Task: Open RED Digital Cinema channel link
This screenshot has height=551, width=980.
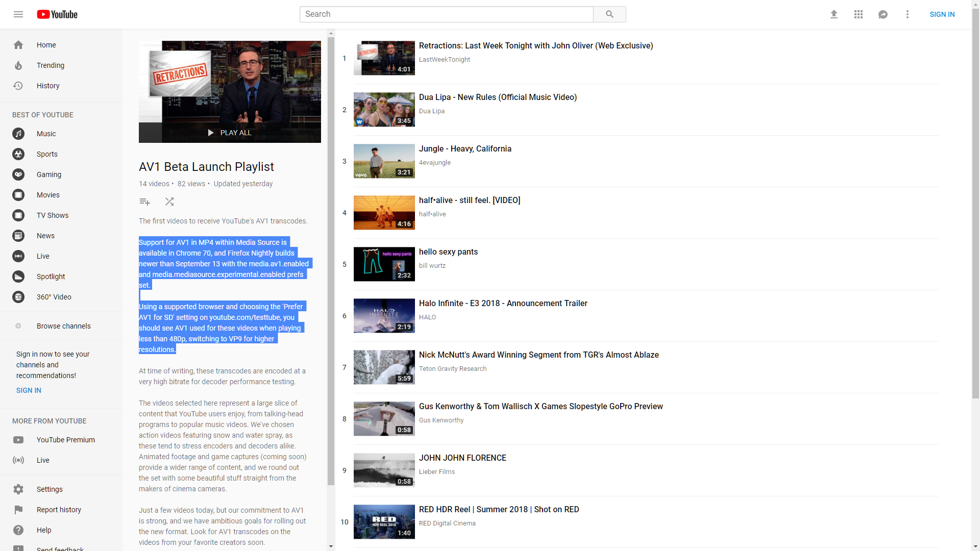Action: (x=447, y=523)
